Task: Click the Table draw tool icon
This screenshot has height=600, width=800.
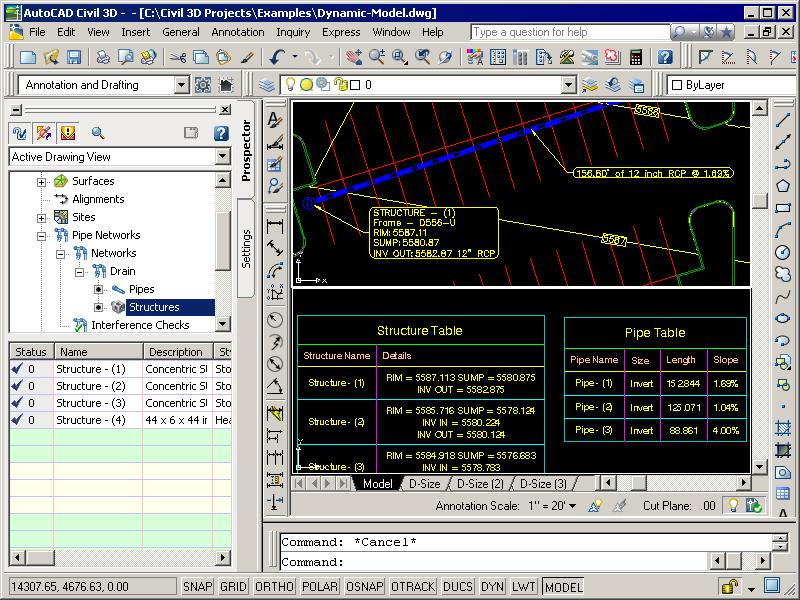Action: coord(783,493)
